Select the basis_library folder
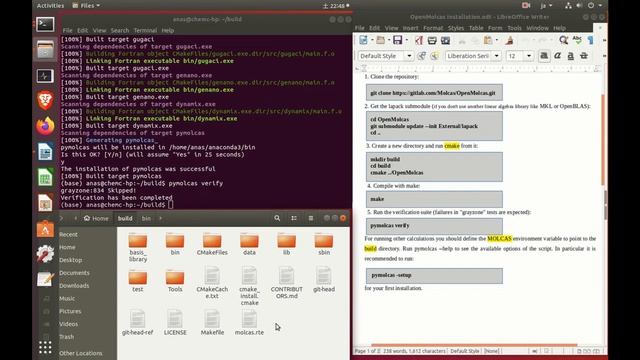Image resolution: width=640 pixels, height=360 pixels. (x=138, y=247)
